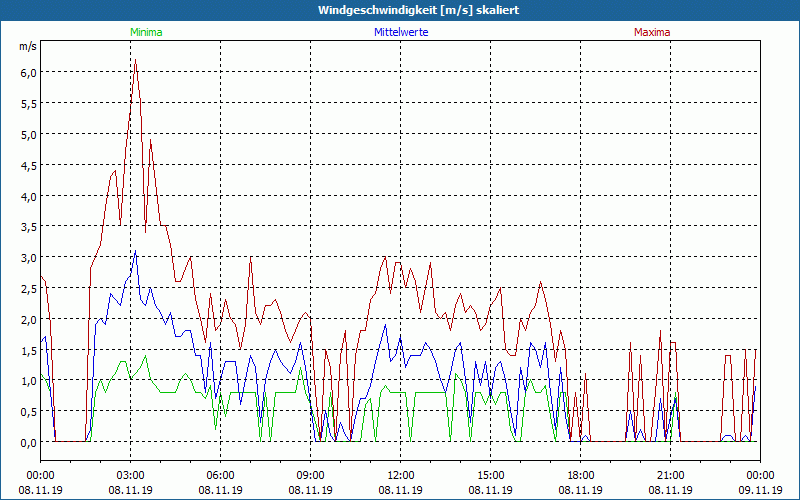Click the 2,5 y-axis value
This screenshot has width=800, height=500.
(x=28, y=289)
